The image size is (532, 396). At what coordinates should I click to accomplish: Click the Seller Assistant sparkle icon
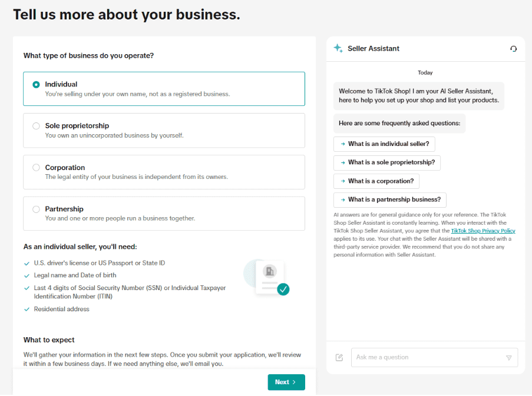click(x=338, y=48)
